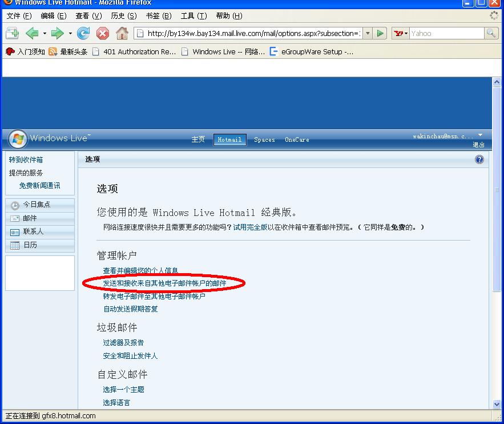Expand the account menu arrow next to wakinchau@msn
Viewport: 504px width, 424px height.
[x=480, y=135]
